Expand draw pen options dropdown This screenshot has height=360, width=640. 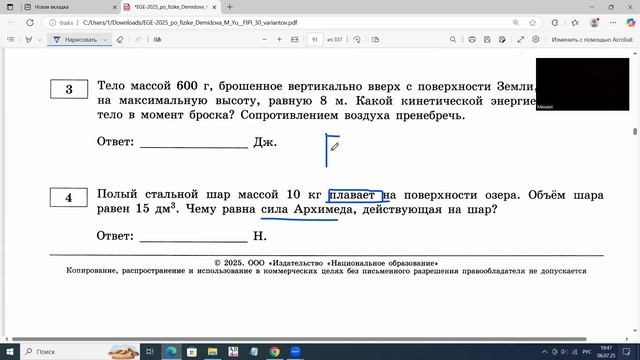click(x=105, y=40)
